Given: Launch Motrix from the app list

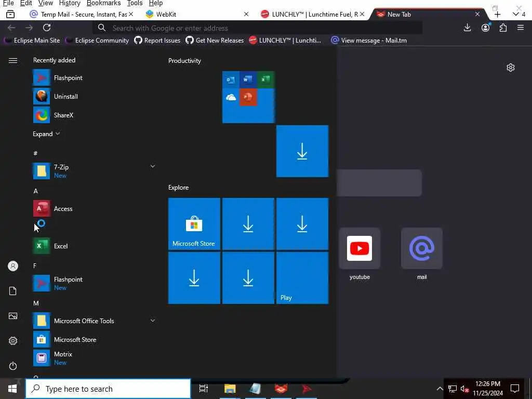Looking at the screenshot, I should click(x=94, y=358).
